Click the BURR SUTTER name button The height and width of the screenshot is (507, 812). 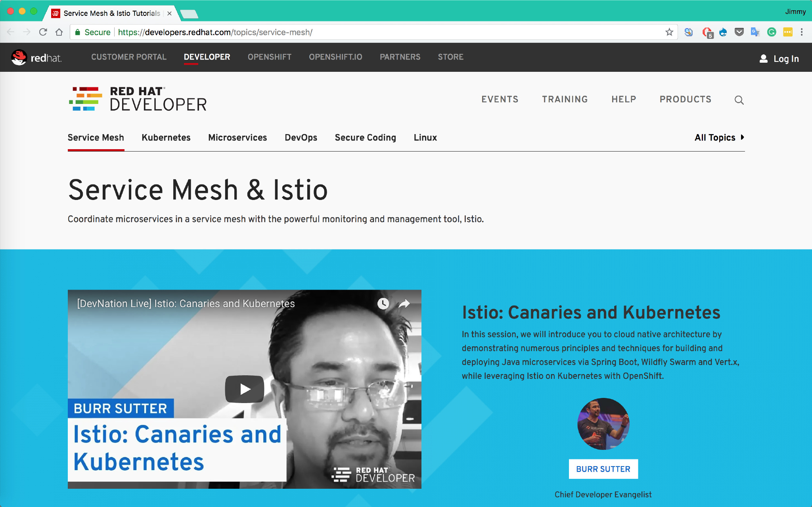click(603, 469)
